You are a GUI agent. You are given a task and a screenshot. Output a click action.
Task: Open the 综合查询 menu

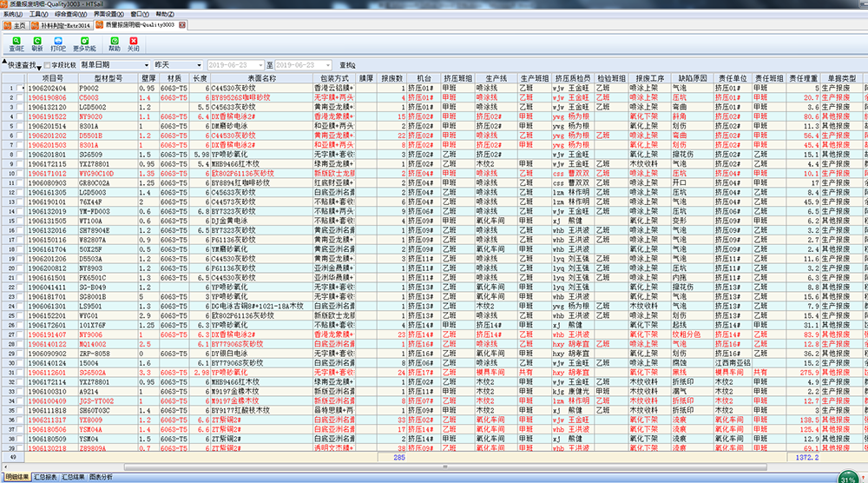(x=69, y=15)
